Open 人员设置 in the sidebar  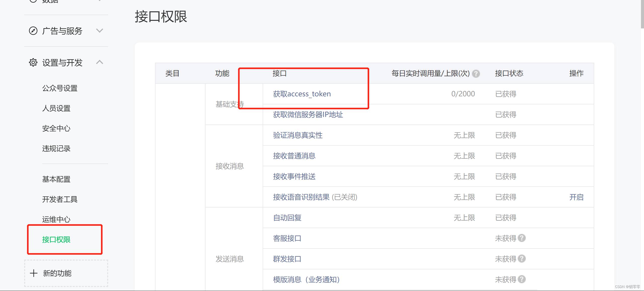pyautogui.click(x=56, y=108)
